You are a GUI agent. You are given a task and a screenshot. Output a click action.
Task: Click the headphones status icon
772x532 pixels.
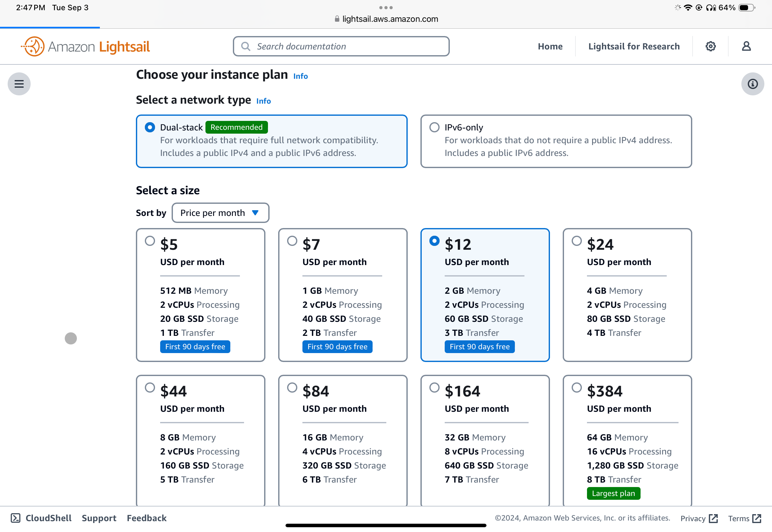[x=710, y=7]
